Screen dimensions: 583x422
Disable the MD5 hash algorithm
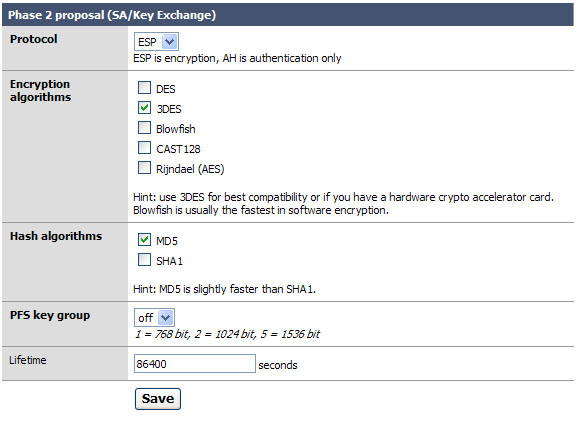click(x=144, y=240)
